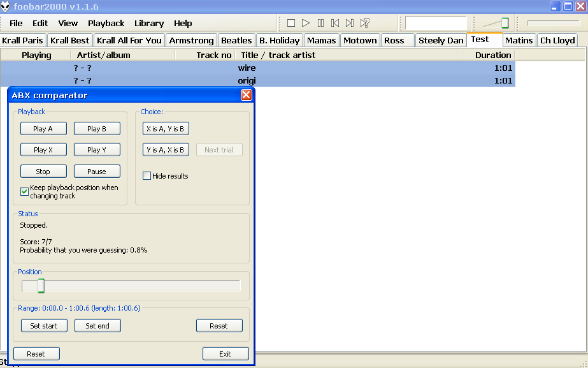Screen dimensions: 588x368
Task: Click the seekbar in the main toolbar
Action: (554, 23)
